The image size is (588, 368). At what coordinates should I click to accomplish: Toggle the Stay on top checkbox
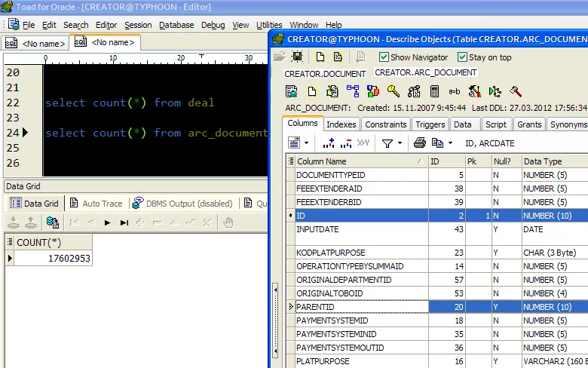click(462, 57)
